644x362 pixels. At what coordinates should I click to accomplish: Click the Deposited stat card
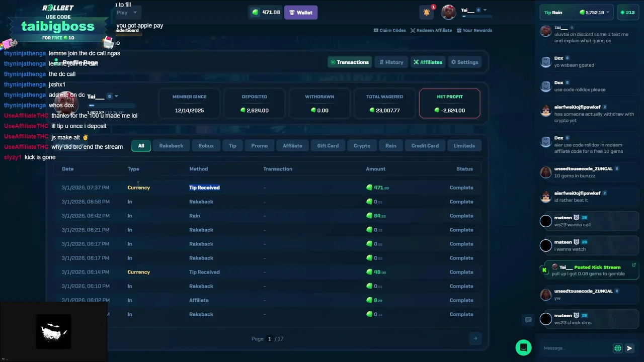coord(255,104)
